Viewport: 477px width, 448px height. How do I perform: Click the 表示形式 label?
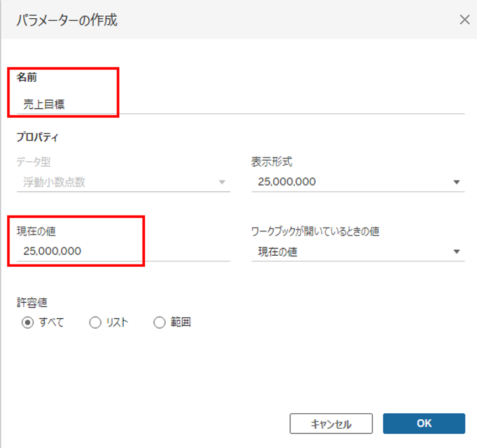coord(272,162)
